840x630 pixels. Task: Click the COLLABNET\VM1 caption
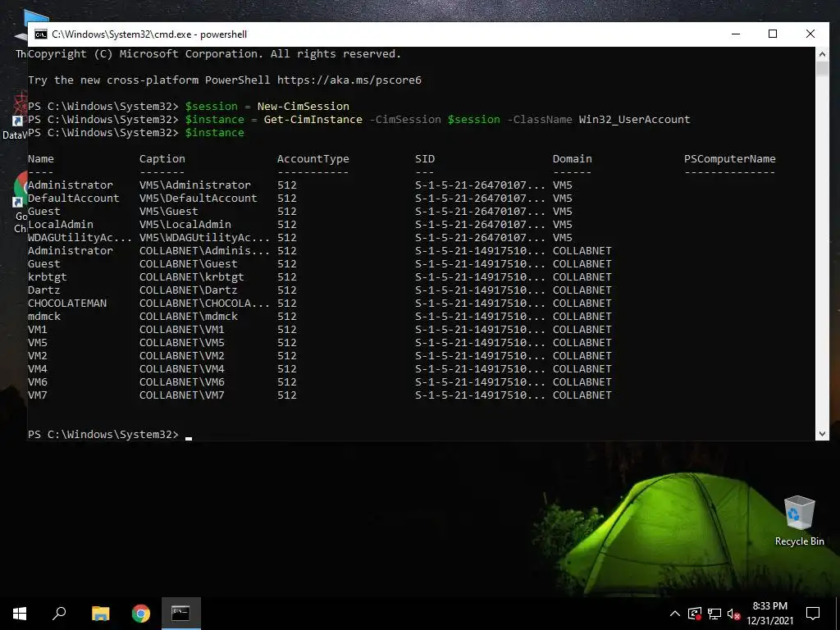click(181, 330)
